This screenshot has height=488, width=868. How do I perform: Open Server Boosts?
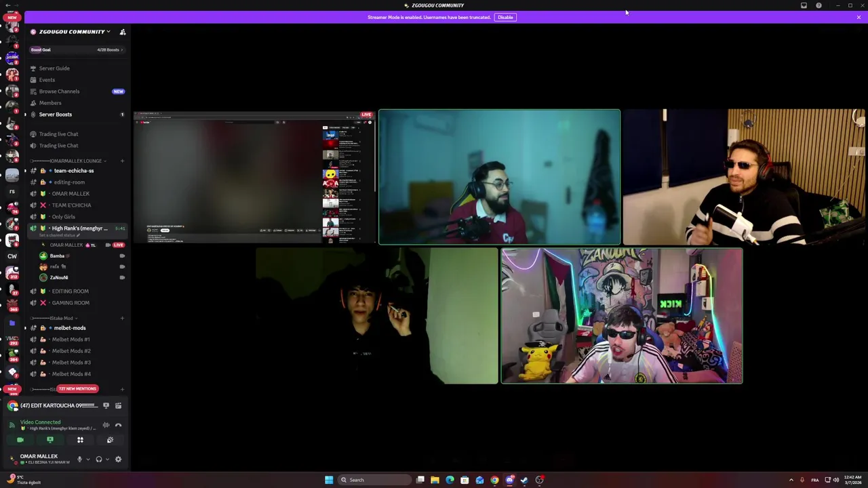pos(55,115)
